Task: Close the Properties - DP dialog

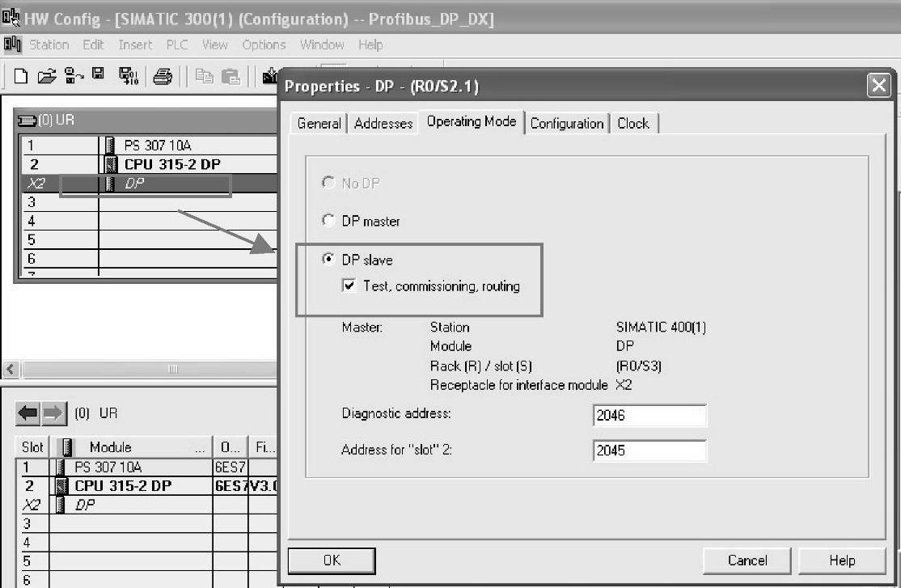Action: [878, 86]
